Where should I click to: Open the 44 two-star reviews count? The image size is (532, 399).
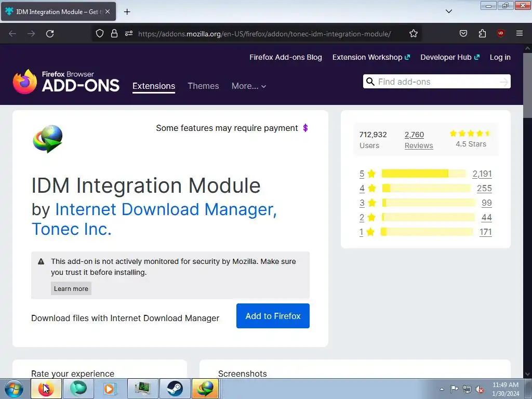coord(486,218)
